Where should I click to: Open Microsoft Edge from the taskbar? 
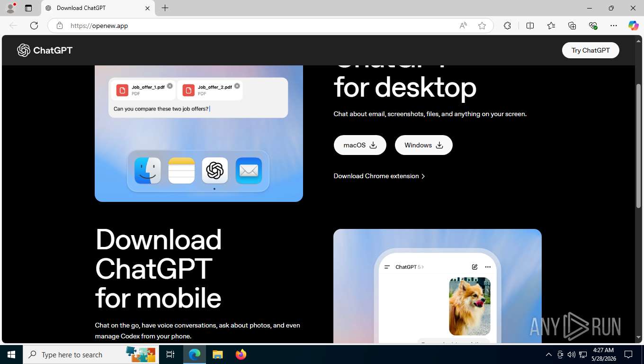point(195,355)
